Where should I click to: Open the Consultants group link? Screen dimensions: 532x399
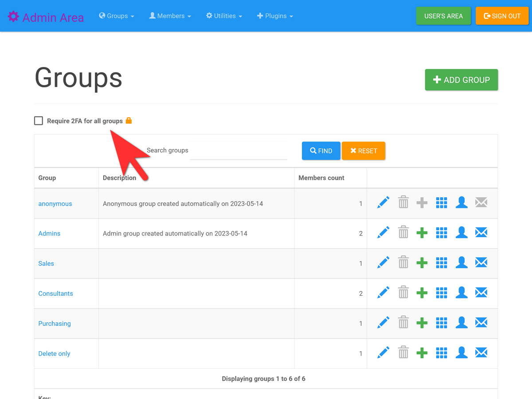(55, 293)
